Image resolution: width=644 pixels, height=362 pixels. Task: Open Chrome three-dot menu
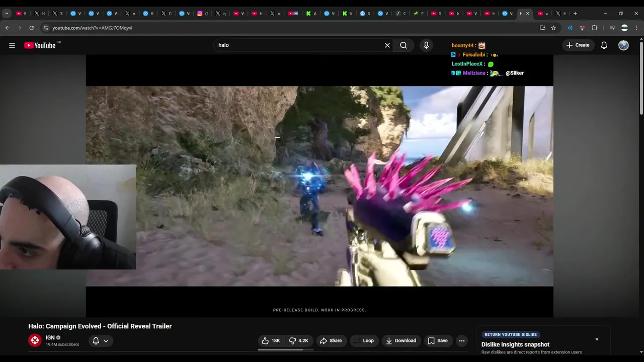coord(636,28)
